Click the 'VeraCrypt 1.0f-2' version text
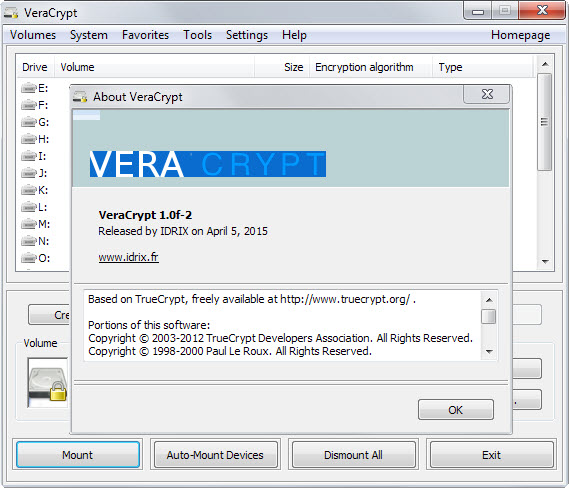The image size is (569, 488). pos(145,215)
